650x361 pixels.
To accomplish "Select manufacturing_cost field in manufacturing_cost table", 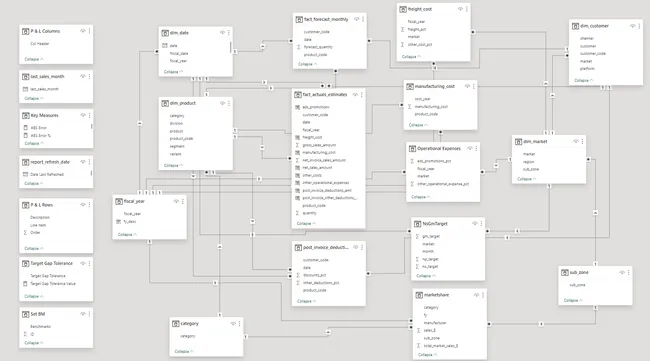I will click(431, 107).
